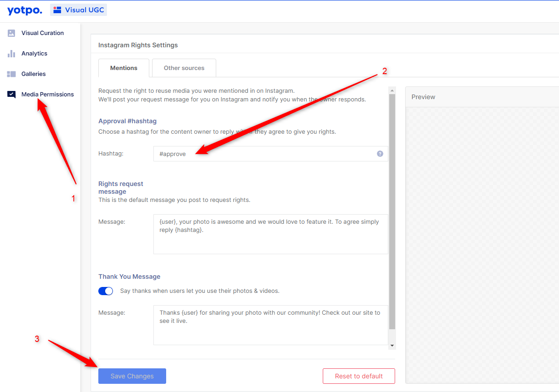The height and width of the screenshot is (392, 559).
Task: Click the Visual Curation image icon
Action: (11, 33)
